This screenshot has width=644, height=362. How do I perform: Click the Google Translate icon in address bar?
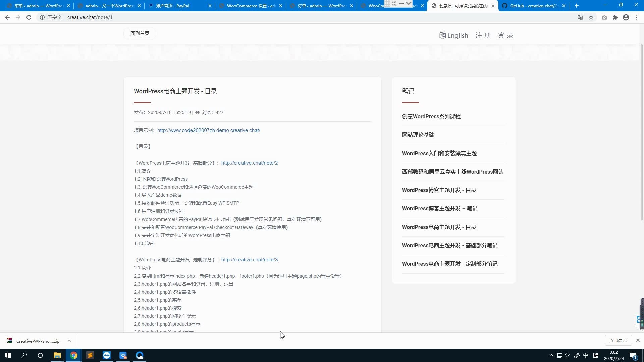(580, 17)
